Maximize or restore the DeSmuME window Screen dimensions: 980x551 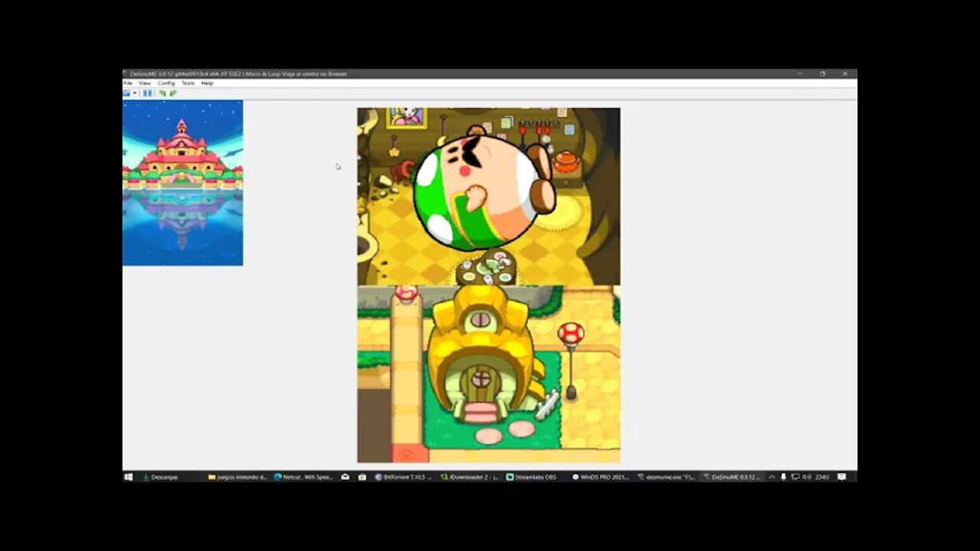pyautogui.click(x=822, y=73)
